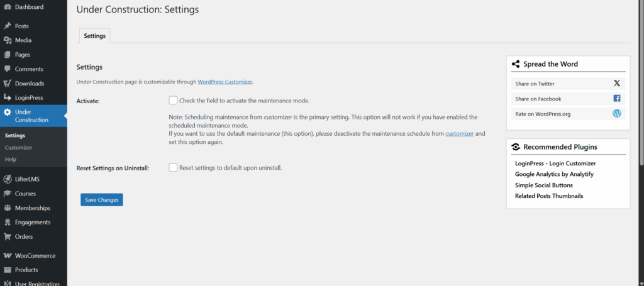Open Help submenu item
The image size is (644, 286).
11,159
